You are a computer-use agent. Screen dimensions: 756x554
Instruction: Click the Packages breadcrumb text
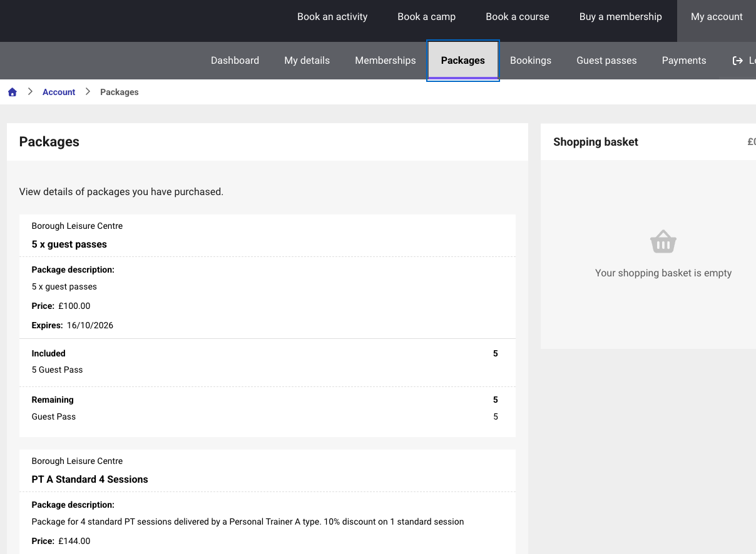(x=120, y=92)
